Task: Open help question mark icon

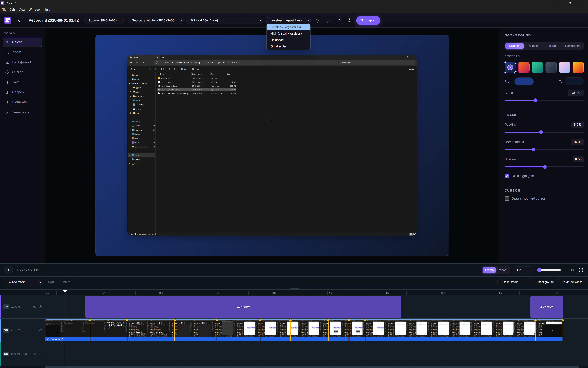Action: [x=339, y=20]
